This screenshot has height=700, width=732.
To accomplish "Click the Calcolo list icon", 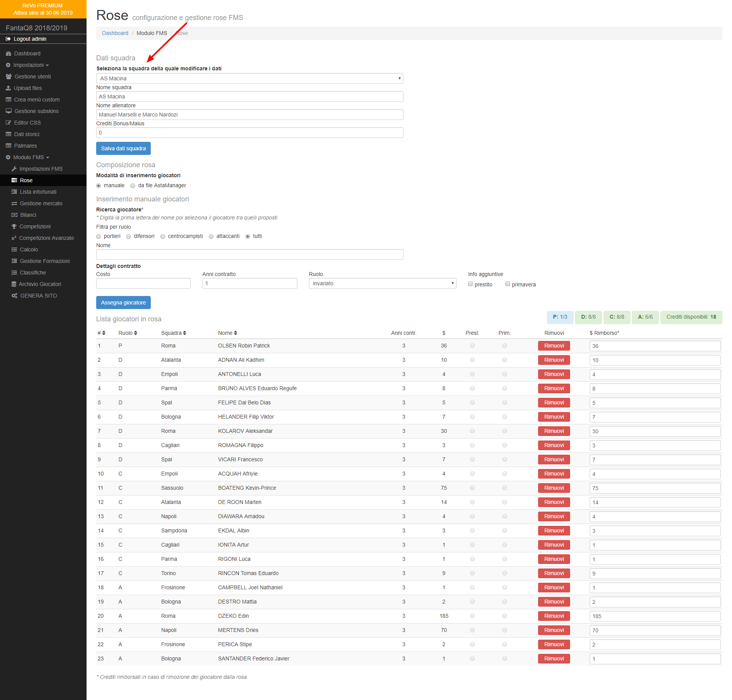I will [14, 249].
